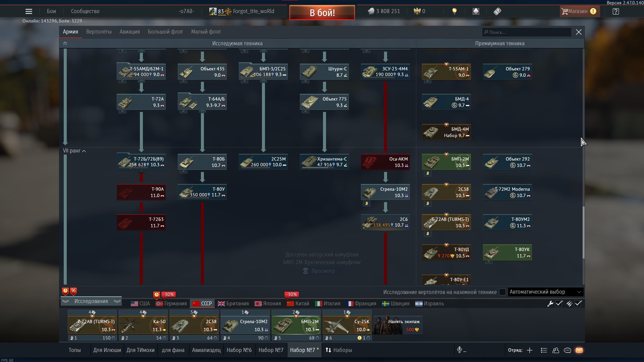Open the Автоматический выбор dropdown
Screen dimensions: 644x362
tap(545, 292)
